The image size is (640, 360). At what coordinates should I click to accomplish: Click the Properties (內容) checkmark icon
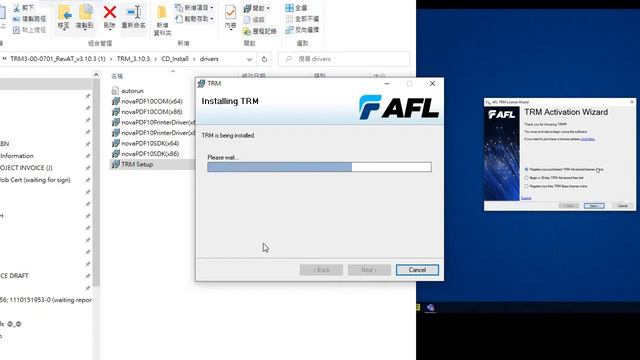point(230,12)
